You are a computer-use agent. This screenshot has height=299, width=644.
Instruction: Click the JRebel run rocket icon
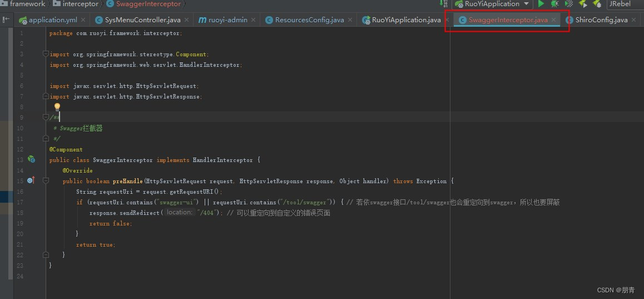pyautogui.click(x=583, y=4)
